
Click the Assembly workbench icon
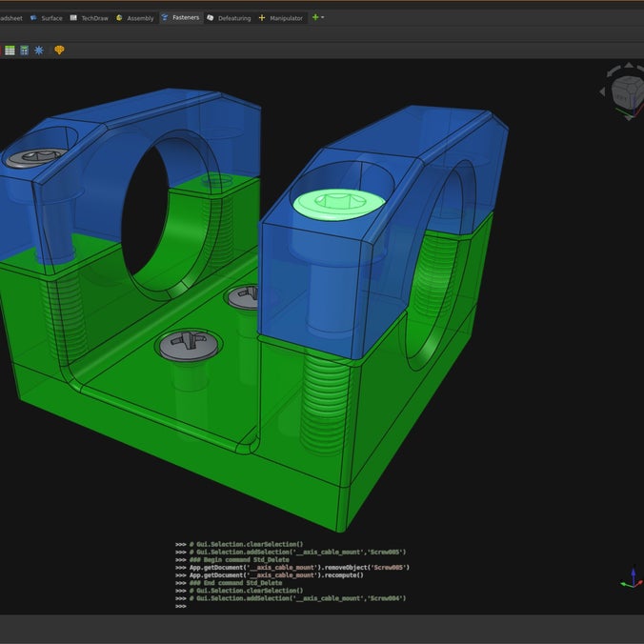[x=119, y=18]
